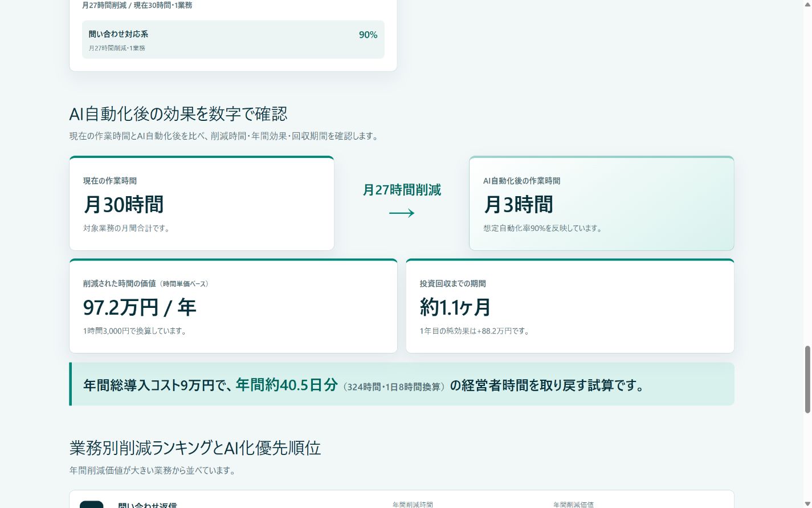Click the label AI自動化後の作業時間
812x508 pixels.
tap(522, 181)
